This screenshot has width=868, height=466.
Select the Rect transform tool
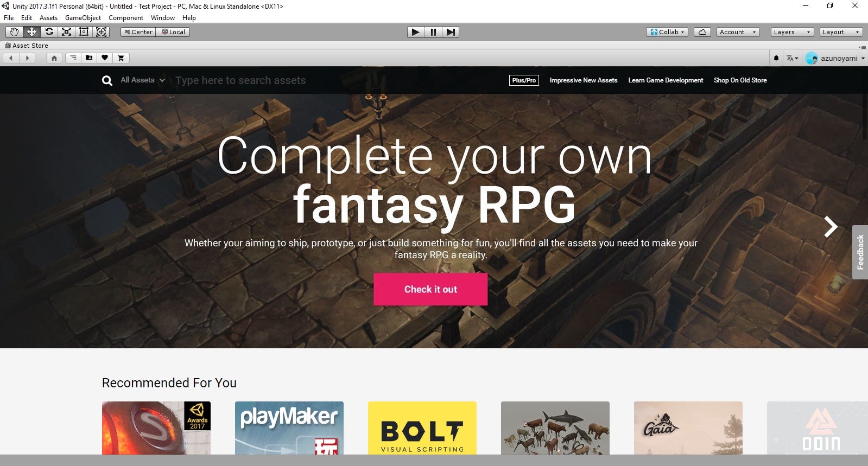84,32
